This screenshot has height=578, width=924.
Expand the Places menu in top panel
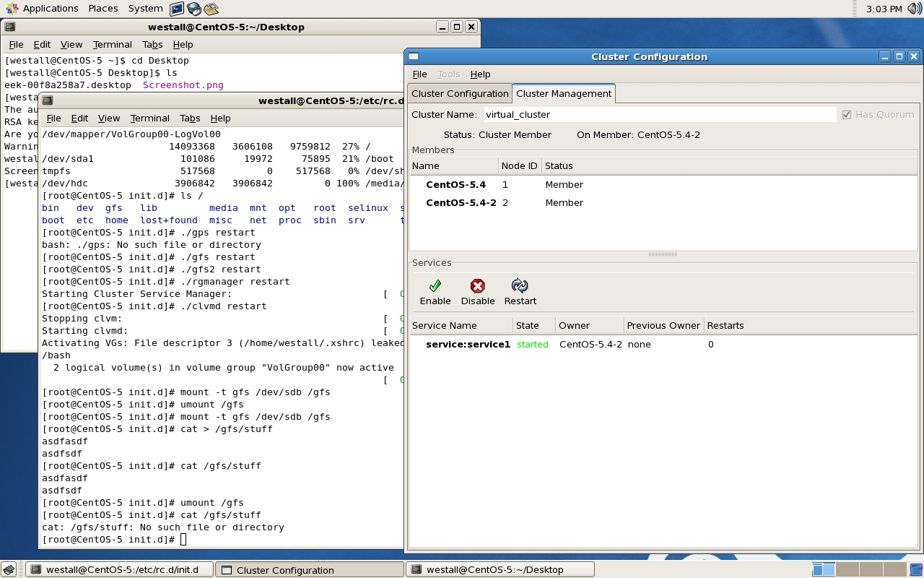(103, 9)
